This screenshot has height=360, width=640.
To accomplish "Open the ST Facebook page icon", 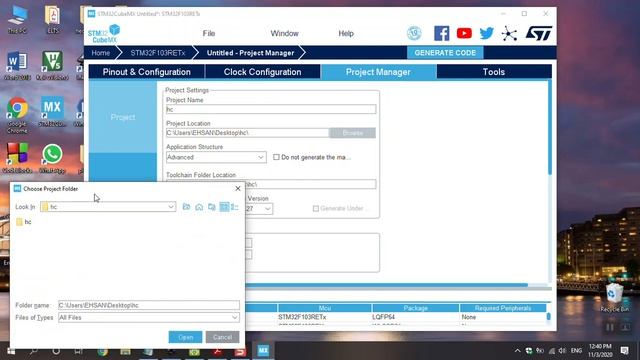I will point(441,33).
